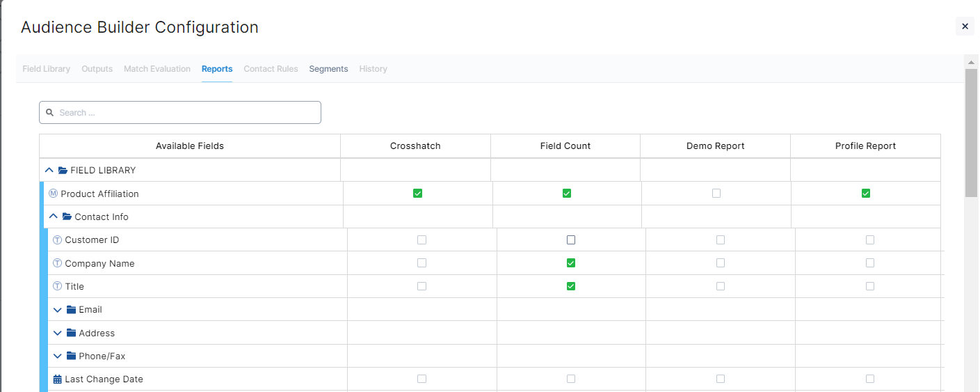This screenshot has height=392, width=980.
Task: Expand the Phone/Fax folder chevron
Action: tap(58, 356)
